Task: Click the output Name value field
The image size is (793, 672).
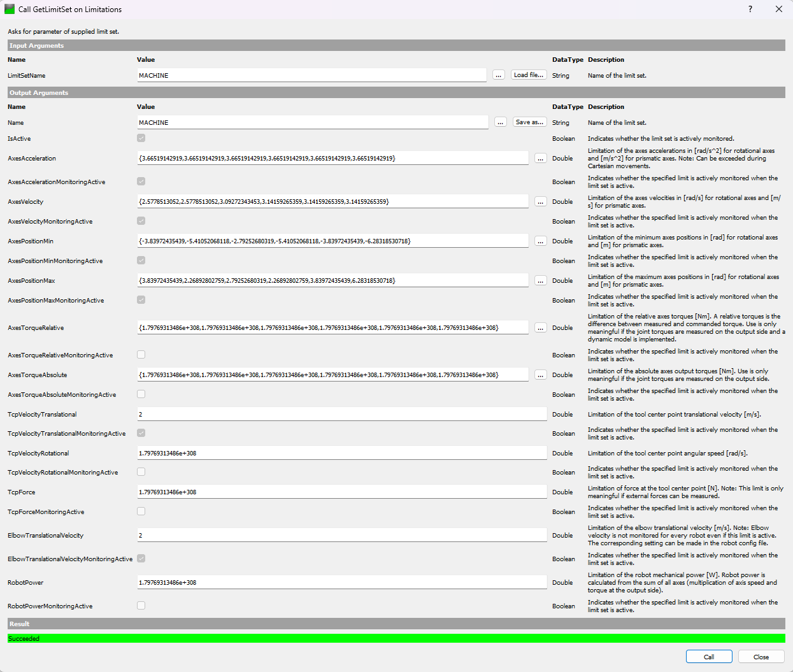Action: [313, 122]
